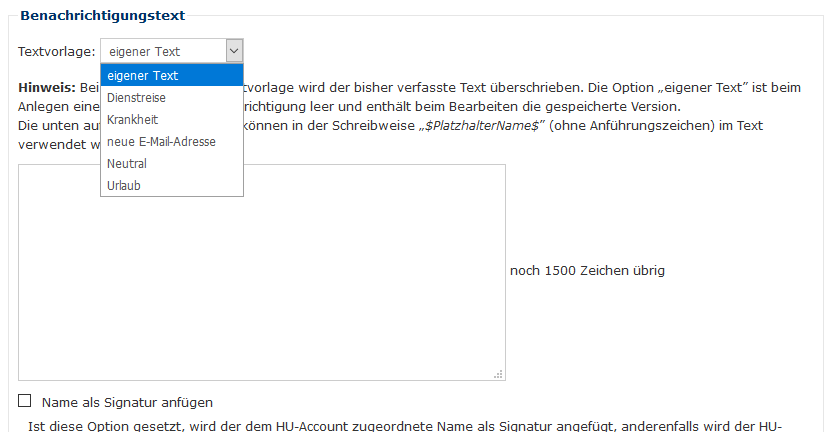
Task: Click the bold 'Hinweis:' text
Action: (x=47, y=88)
